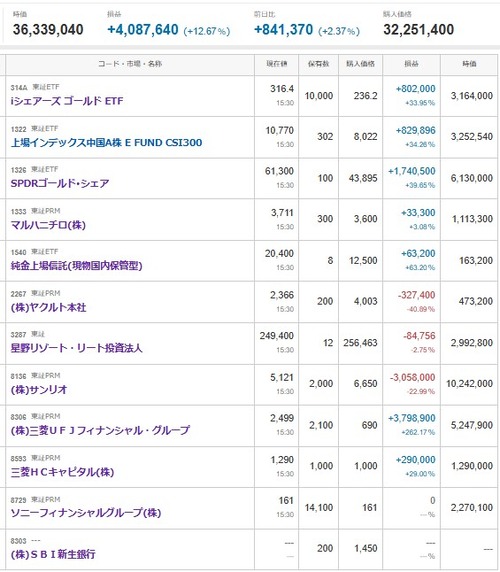Viewport: 500px width, 572px height.
Task: Select loss value -327,400
Action: click(416, 295)
